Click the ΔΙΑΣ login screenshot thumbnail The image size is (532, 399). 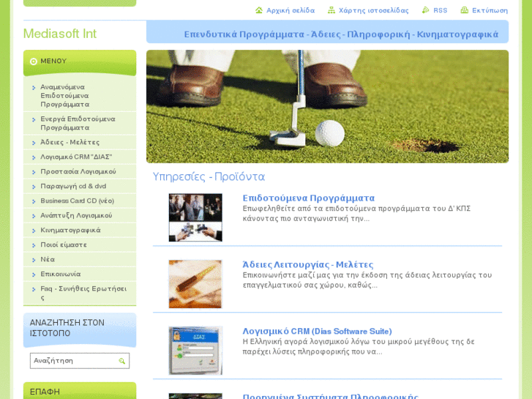tap(195, 351)
